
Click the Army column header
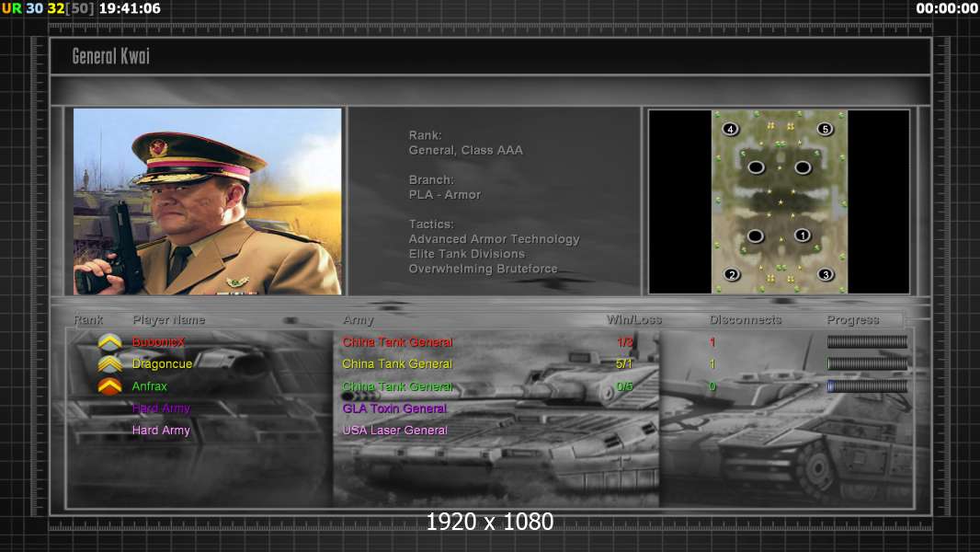click(359, 320)
